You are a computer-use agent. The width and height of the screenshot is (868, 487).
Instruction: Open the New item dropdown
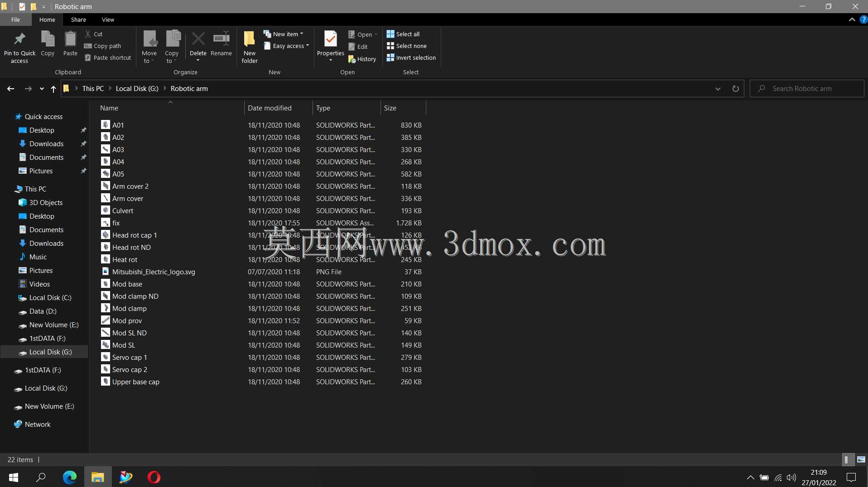(x=284, y=34)
